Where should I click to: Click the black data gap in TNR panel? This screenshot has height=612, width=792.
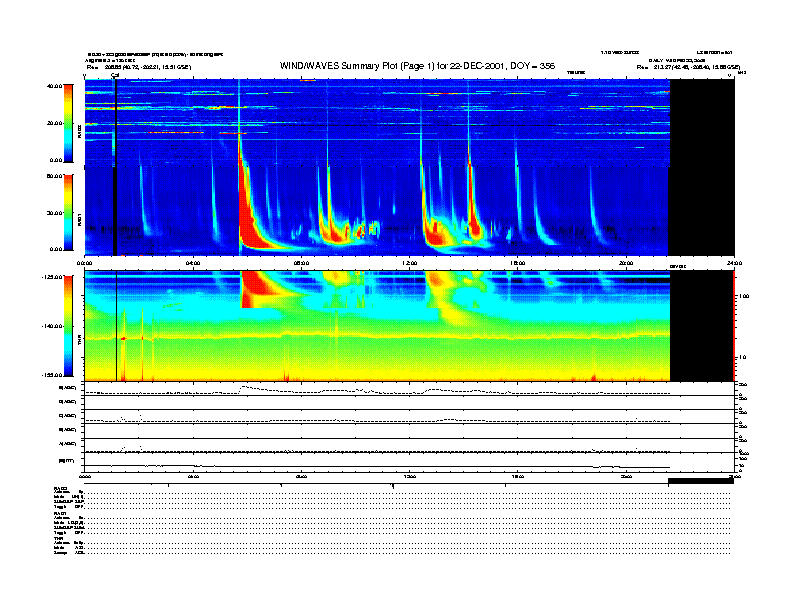coord(701,326)
